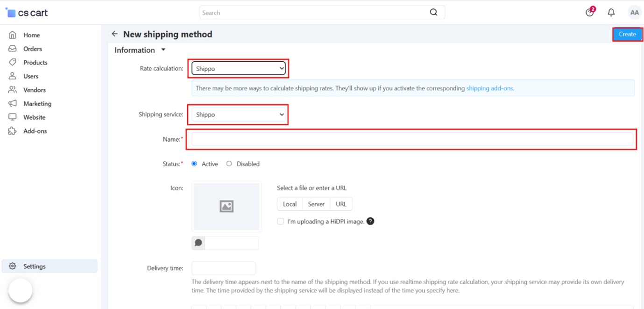The width and height of the screenshot is (644, 309).
Task: Click the Add-ons puzzle icon in sidebar
Action: coord(13,131)
